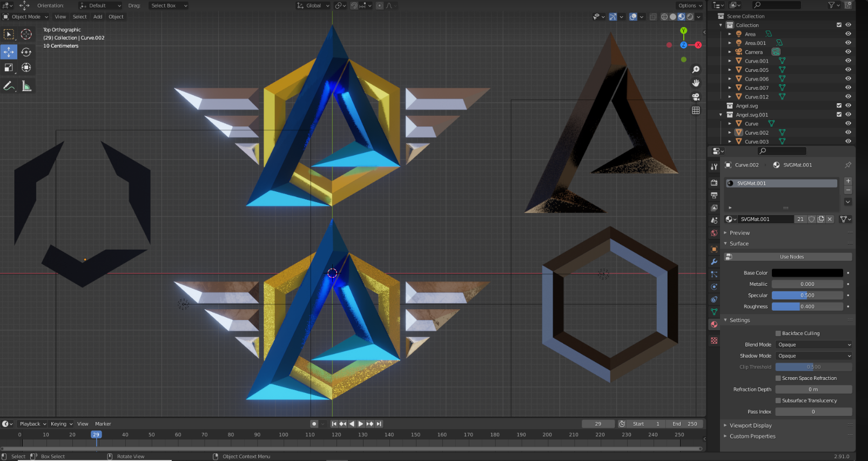Exclude Angel.svg collection via checkbox
Screen dimensions: 868x461
pos(839,106)
